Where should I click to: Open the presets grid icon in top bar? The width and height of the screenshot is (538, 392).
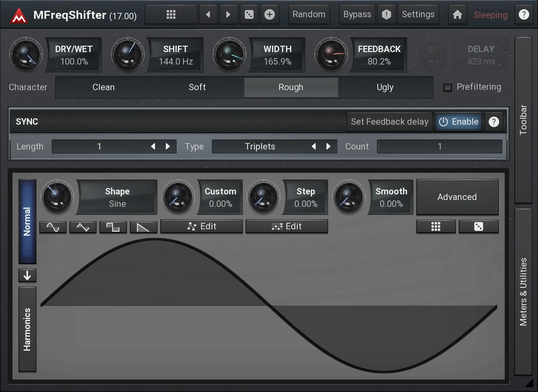coord(171,15)
